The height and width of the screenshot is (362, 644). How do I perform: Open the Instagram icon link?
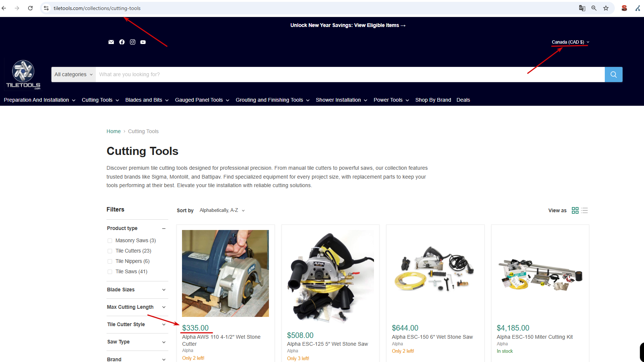132,42
